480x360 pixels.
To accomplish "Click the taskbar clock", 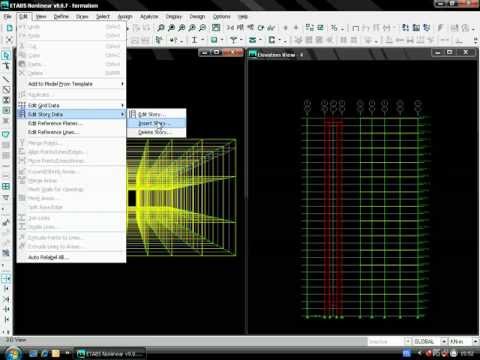I will [x=467, y=353].
